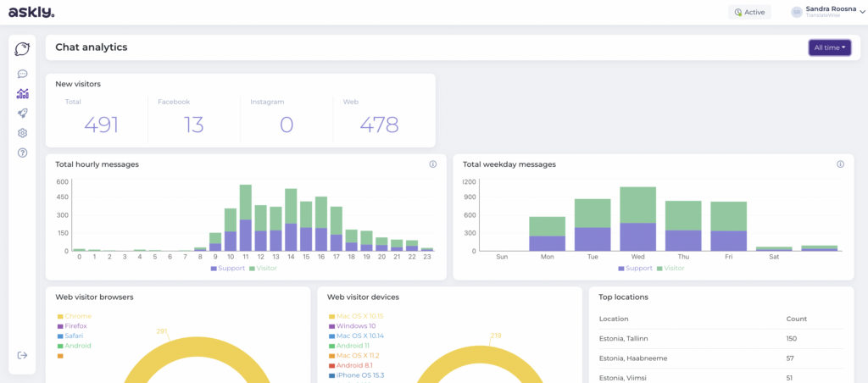Click the 291 label on the browsers donut
The height and width of the screenshot is (383, 868).
(162, 331)
